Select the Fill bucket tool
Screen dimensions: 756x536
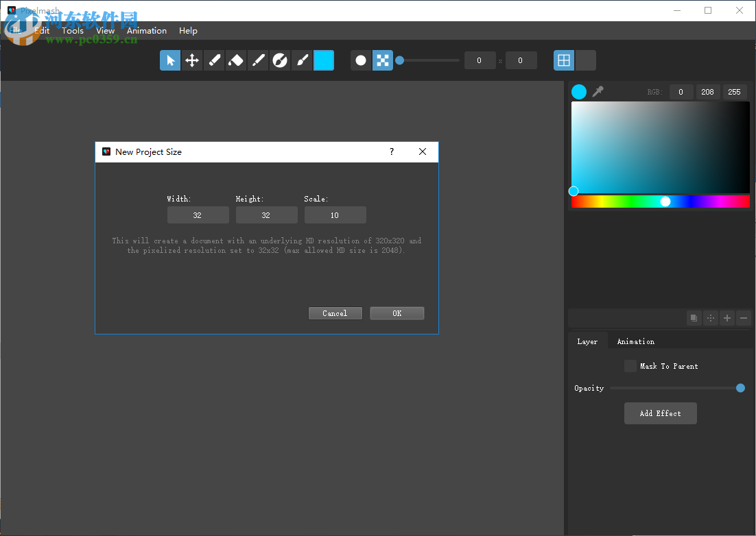coord(236,60)
